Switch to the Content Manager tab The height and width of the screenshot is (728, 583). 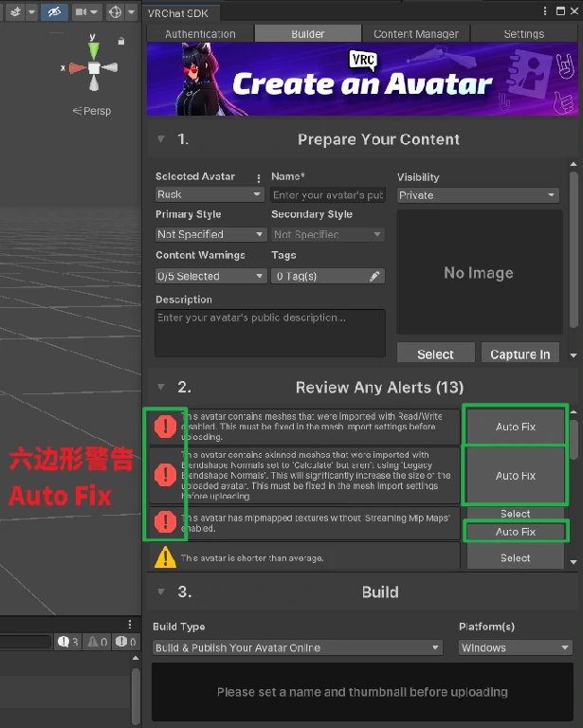point(415,34)
